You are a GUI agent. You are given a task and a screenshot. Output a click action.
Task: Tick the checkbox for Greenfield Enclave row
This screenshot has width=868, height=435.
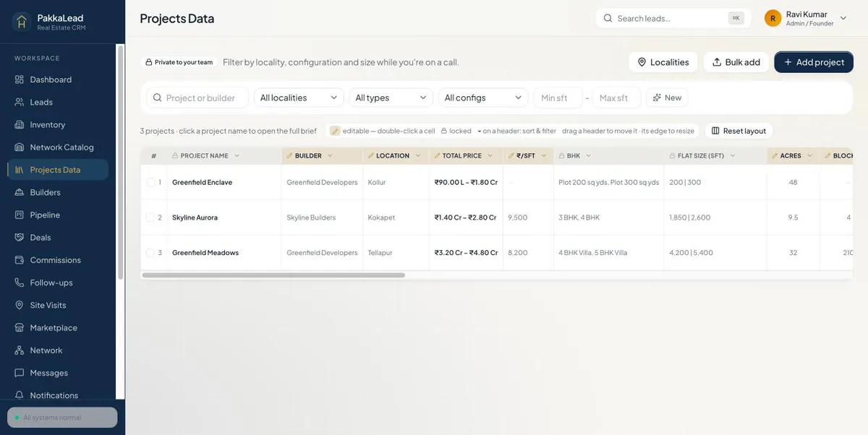[150, 182]
